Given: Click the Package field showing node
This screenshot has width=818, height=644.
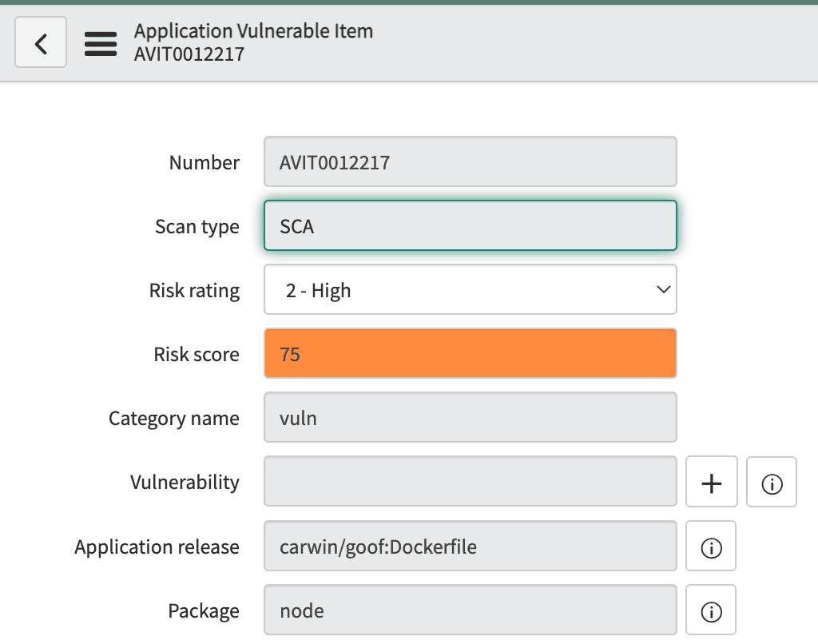Looking at the screenshot, I should point(470,610).
